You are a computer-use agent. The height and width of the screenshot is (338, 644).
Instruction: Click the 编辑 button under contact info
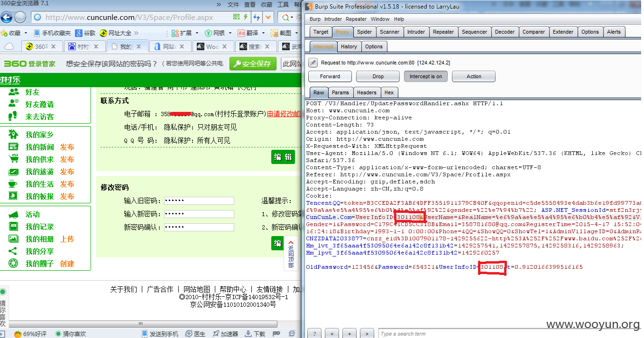click(x=283, y=157)
